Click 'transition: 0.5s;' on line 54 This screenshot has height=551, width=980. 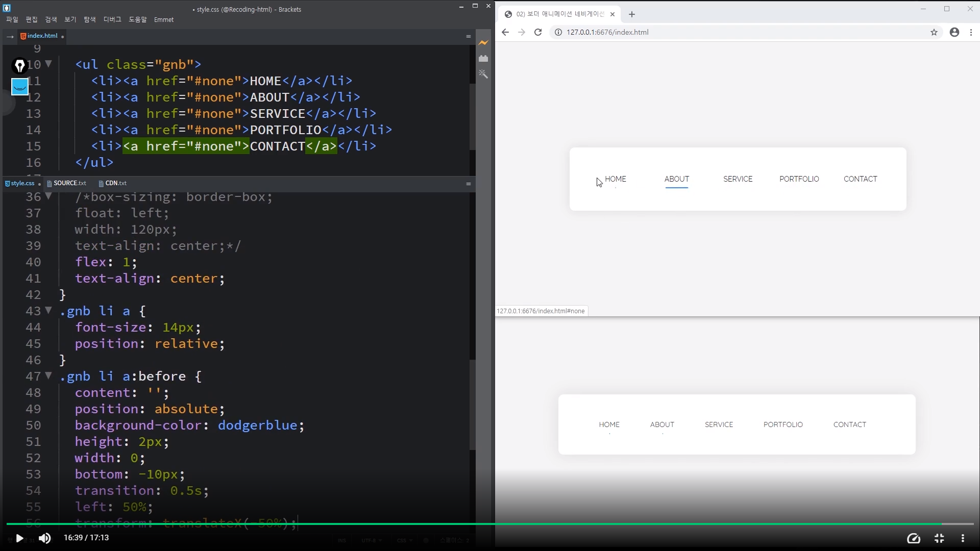point(142,490)
